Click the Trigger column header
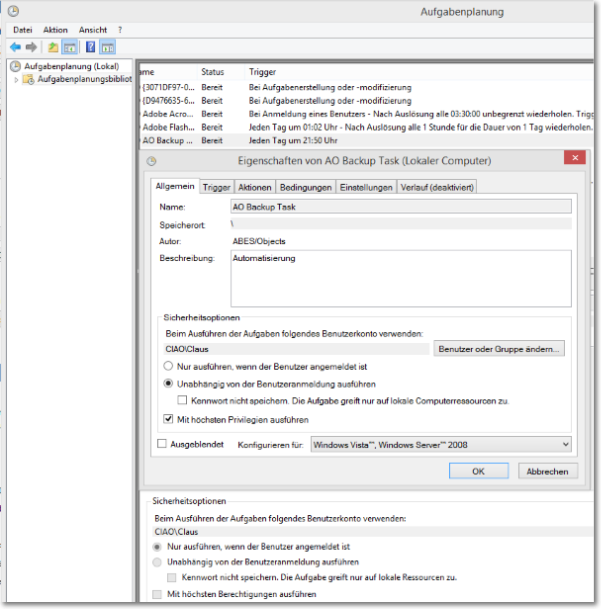This screenshot has height=609, width=601. 262,72
